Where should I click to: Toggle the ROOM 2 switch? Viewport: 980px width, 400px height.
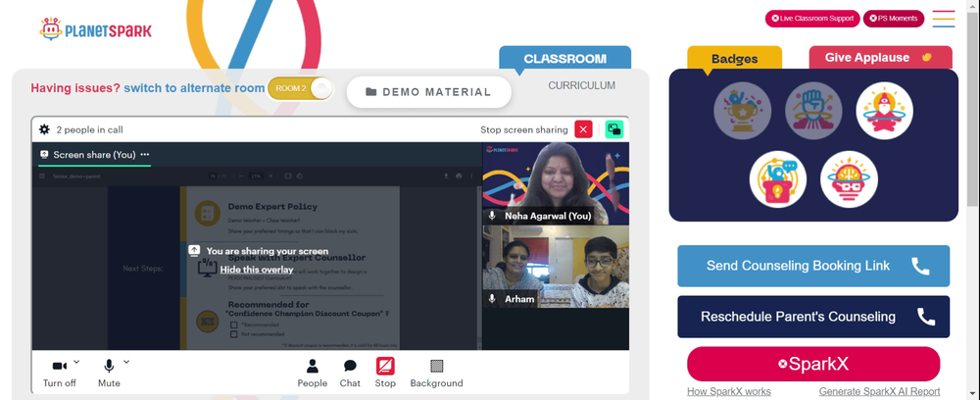[x=300, y=88]
